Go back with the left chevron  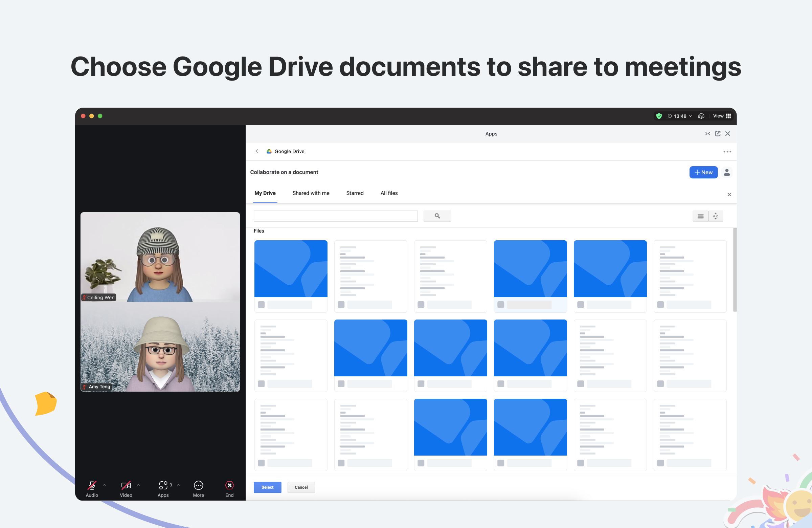(x=257, y=151)
